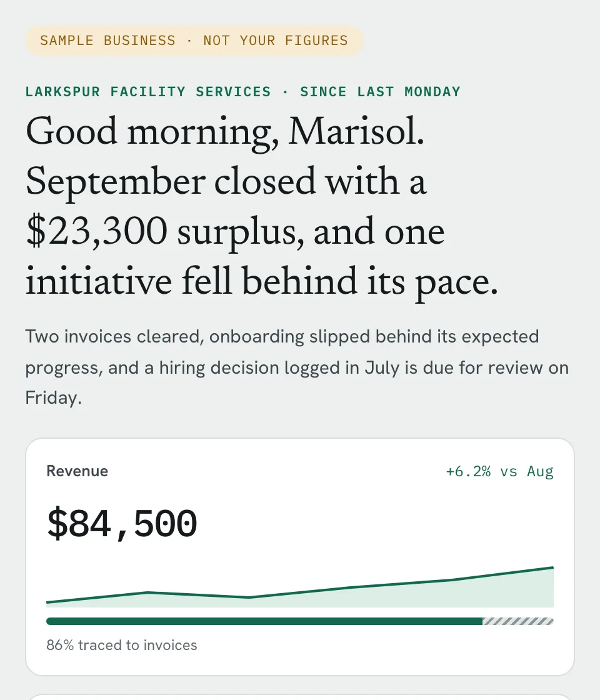
Task: Click the Since Last Monday period text
Action: [380, 91]
